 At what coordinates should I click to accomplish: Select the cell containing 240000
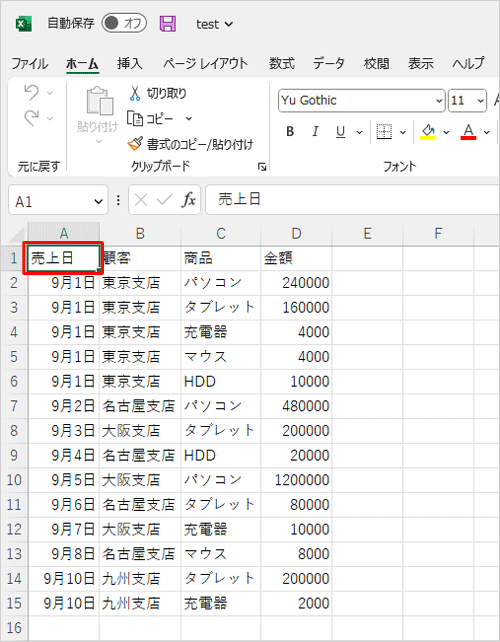pyautogui.click(x=296, y=283)
